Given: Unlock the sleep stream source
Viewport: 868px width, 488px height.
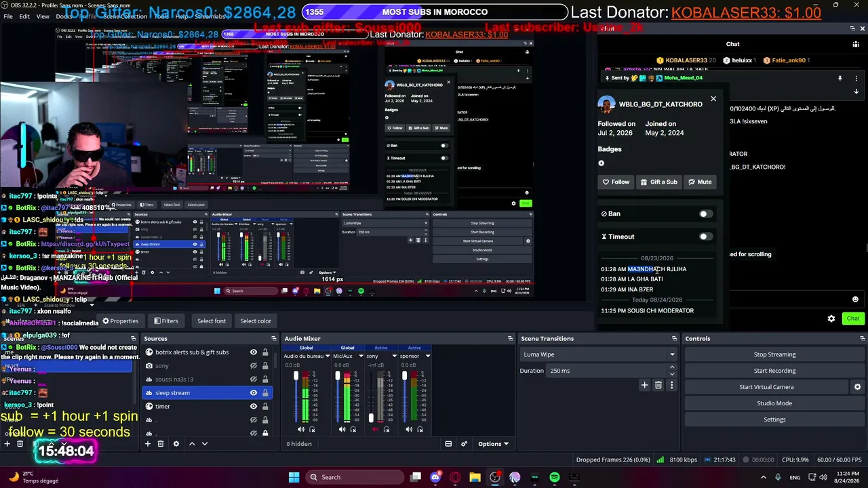Looking at the screenshot, I should coord(265,393).
